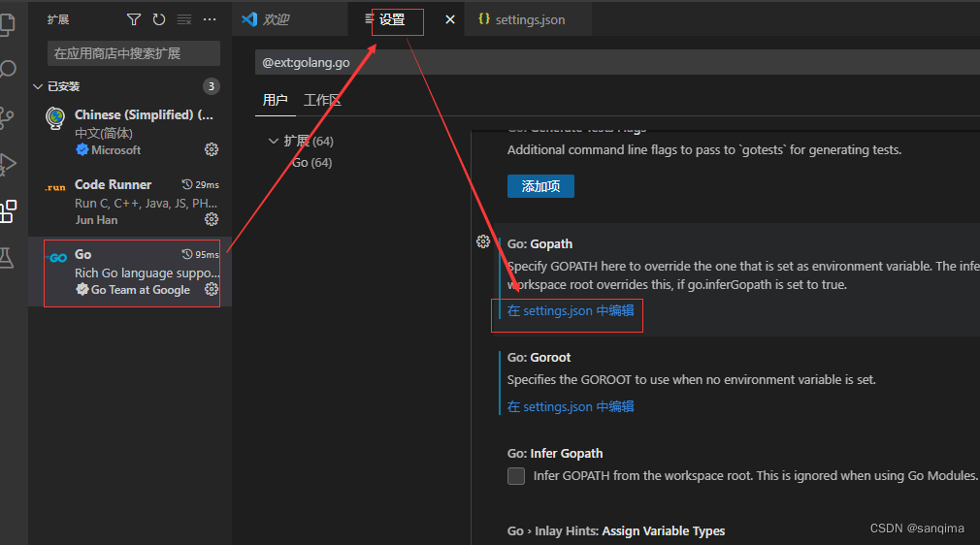980x545 pixels.
Task: Refresh the extensions list
Action: tap(159, 20)
